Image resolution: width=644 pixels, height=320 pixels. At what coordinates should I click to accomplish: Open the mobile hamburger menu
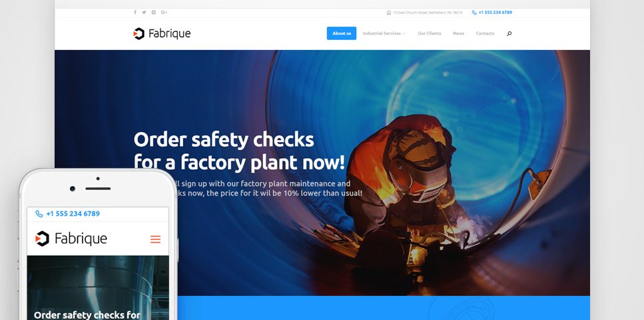[155, 239]
